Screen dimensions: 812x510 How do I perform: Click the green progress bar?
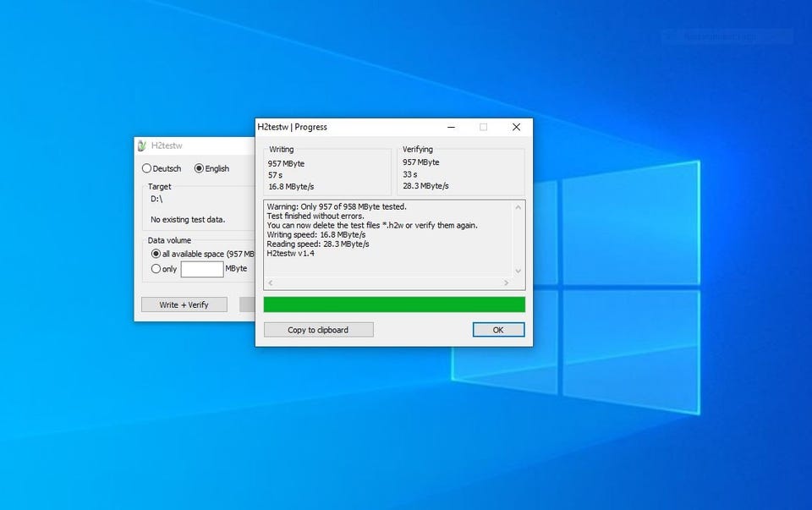pyautogui.click(x=394, y=304)
